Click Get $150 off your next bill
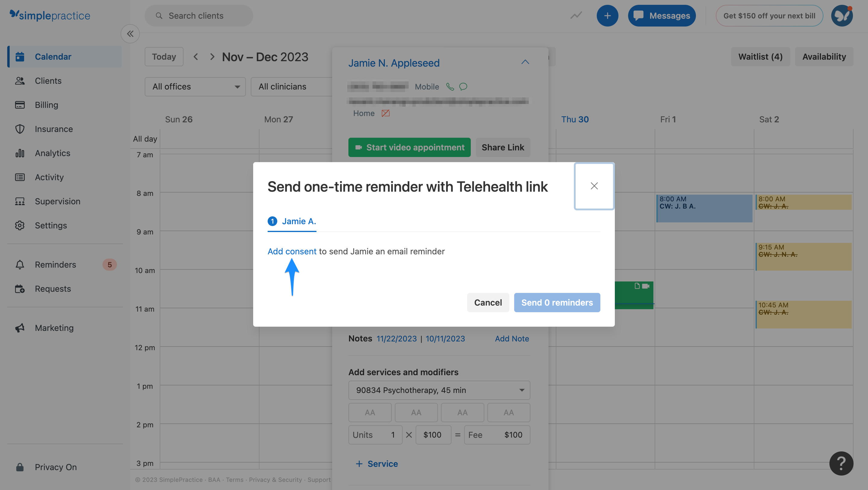Screen dimensions: 868x490 pos(769,15)
